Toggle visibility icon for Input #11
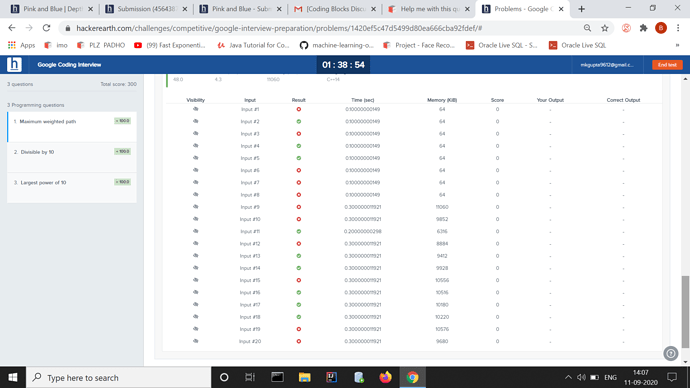The width and height of the screenshot is (690, 388). tap(195, 231)
